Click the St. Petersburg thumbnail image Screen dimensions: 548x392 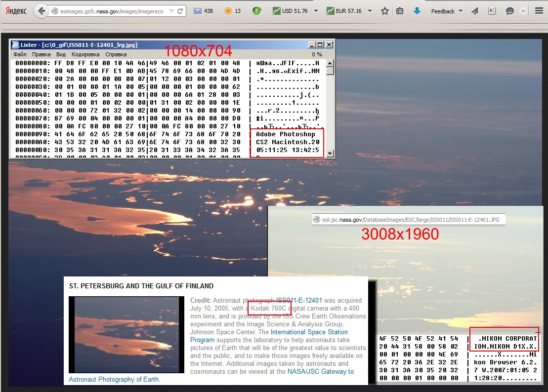click(x=126, y=335)
